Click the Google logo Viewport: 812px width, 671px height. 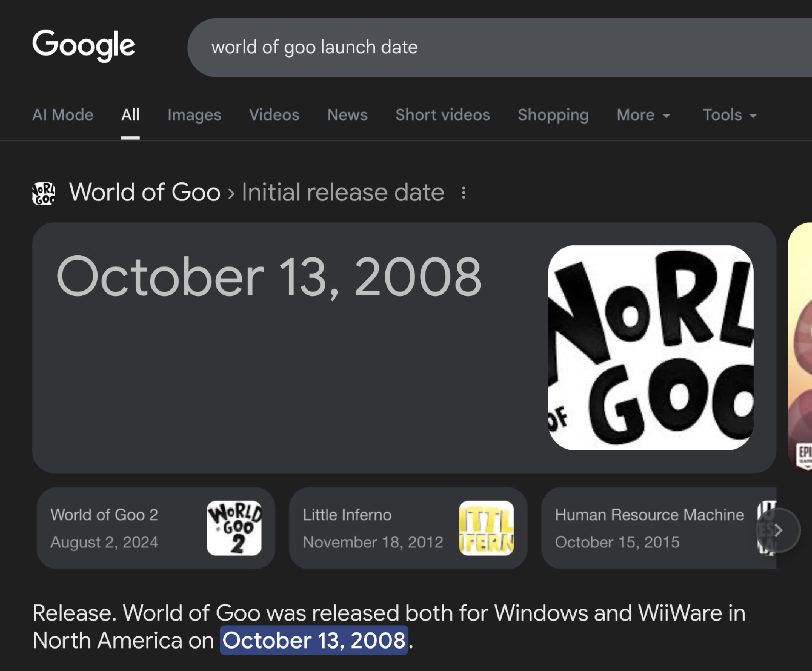point(84,45)
